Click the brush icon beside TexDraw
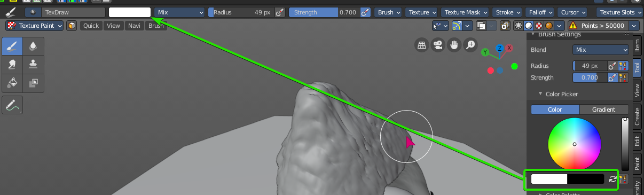This screenshot has height=195, width=644. pos(33,12)
